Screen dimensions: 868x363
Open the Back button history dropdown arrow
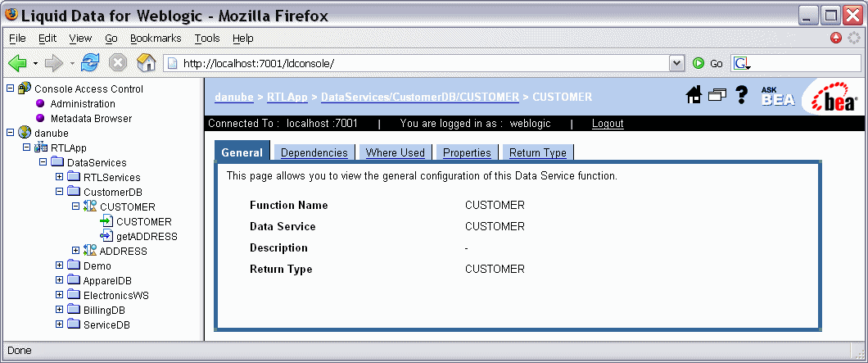click(35, 63)
